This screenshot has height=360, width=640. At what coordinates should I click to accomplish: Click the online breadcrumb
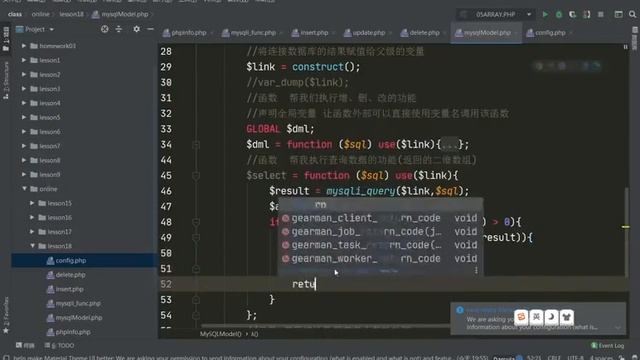click(x=40, y=14)
